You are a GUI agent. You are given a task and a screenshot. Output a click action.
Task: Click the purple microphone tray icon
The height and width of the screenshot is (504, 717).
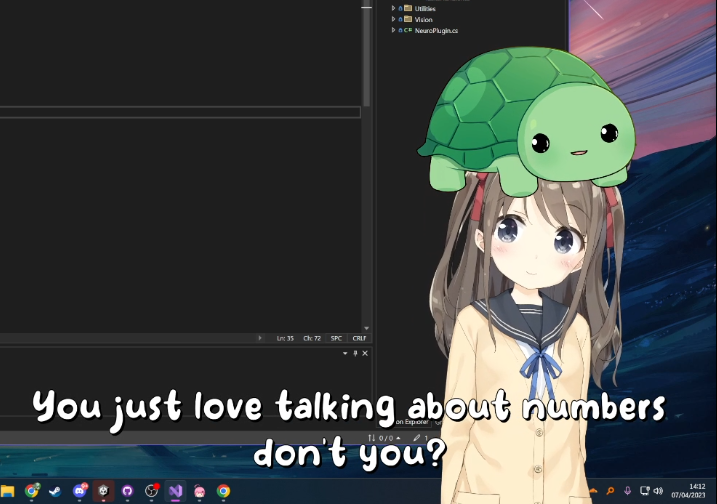point(627,491)
